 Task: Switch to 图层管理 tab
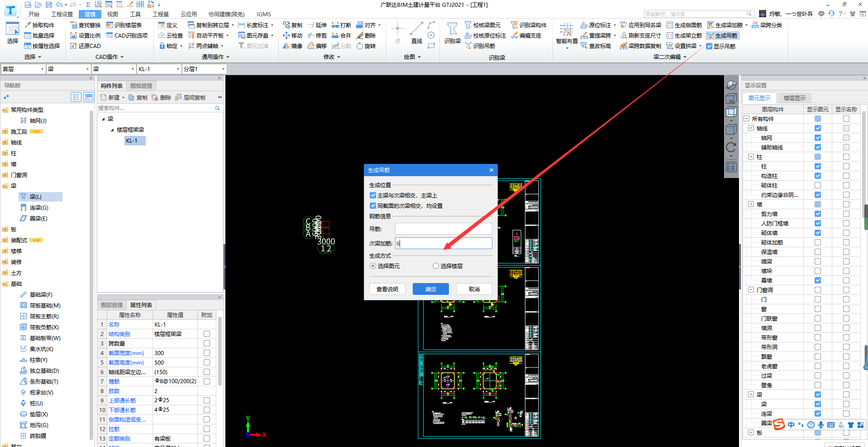(112, 305)
